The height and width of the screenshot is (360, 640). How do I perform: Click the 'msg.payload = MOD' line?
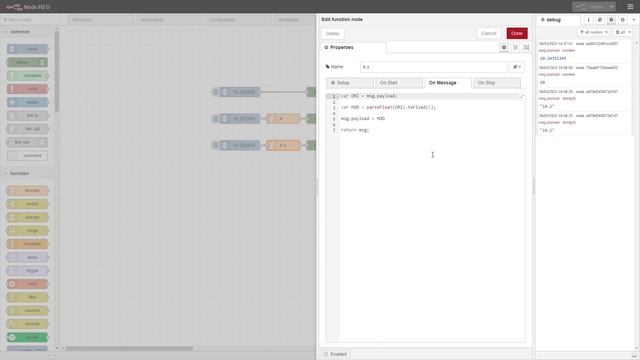coord(362,118)
